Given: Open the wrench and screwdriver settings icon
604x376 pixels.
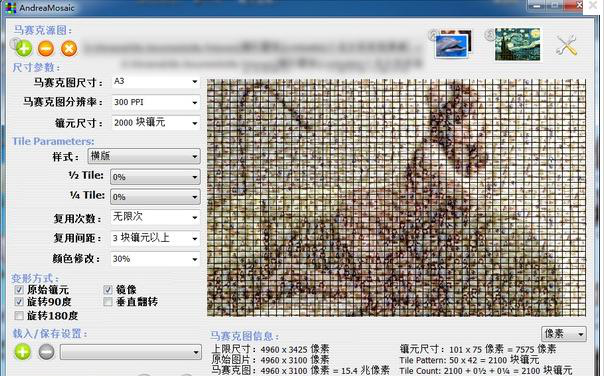Looking at the screenshot, I should (x=567, y=45).
